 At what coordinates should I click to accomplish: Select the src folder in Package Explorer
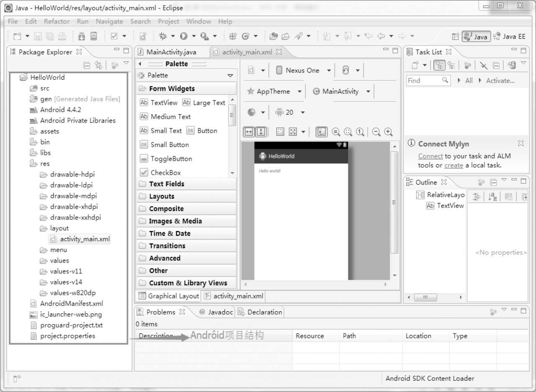click(40, 88)
